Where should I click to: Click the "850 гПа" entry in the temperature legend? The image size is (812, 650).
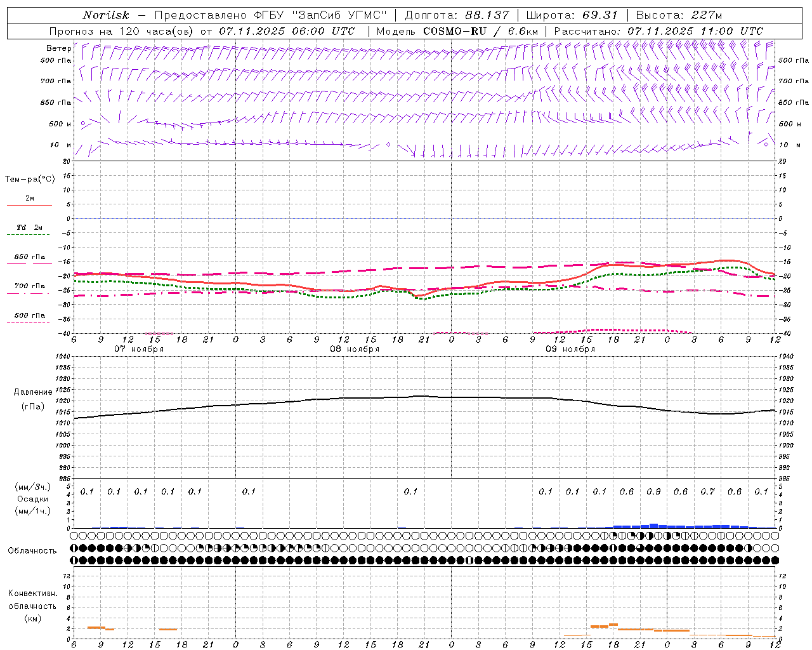coord(30,257)
